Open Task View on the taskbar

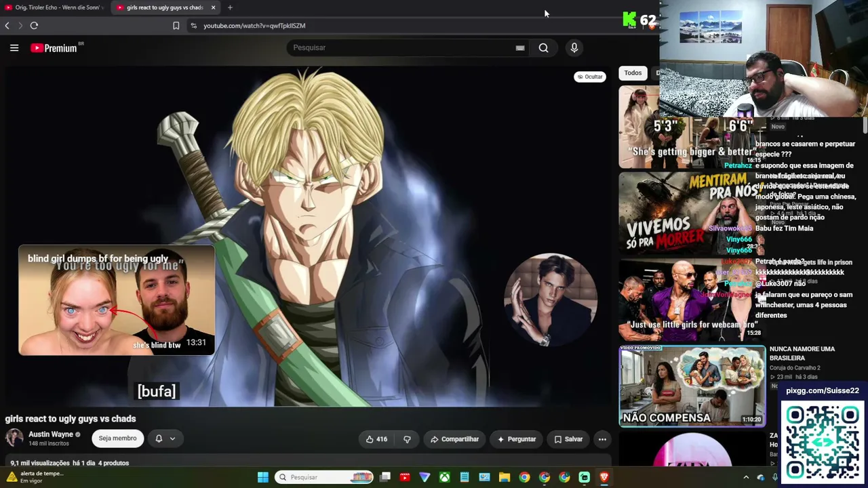pos(385,477)
